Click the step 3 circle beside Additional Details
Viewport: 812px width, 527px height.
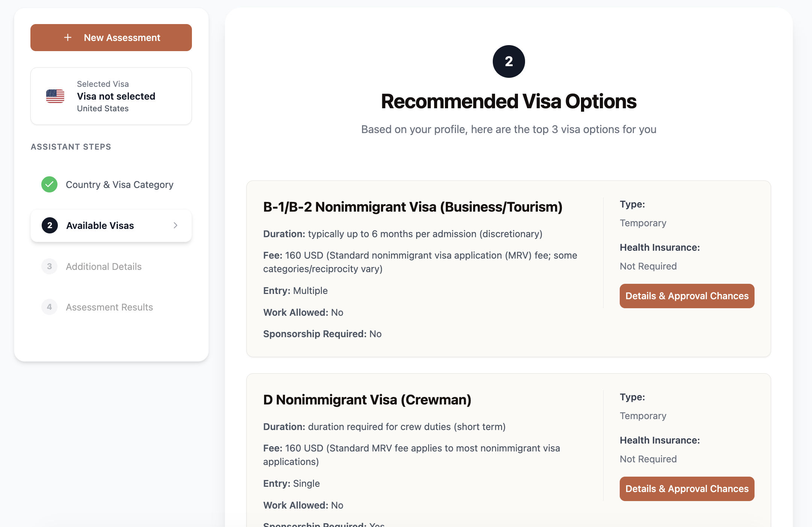[49, 267]
